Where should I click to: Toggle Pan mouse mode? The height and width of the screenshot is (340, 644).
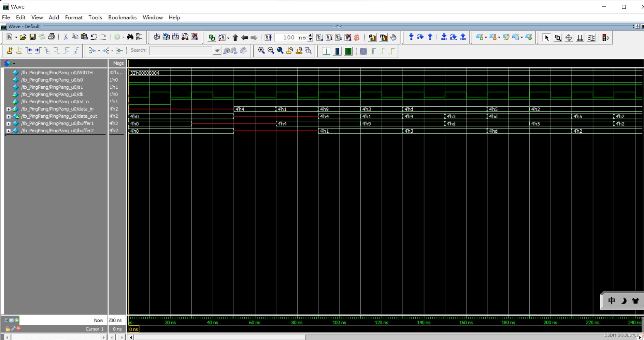point(569,38)
